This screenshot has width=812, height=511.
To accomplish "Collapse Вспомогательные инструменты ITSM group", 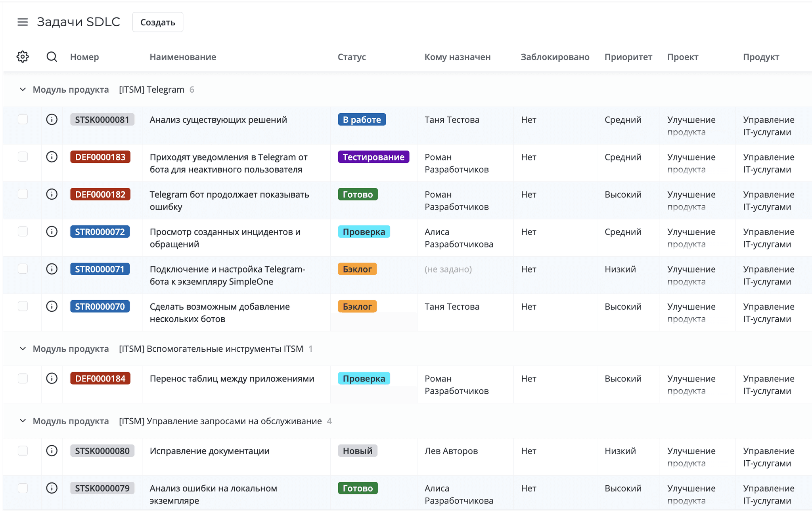I will click(x=23, y=349).
